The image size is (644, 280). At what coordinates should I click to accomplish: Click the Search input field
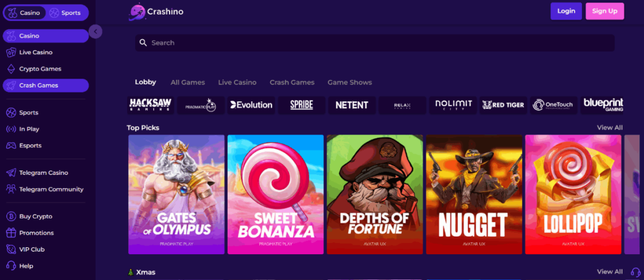375,43
